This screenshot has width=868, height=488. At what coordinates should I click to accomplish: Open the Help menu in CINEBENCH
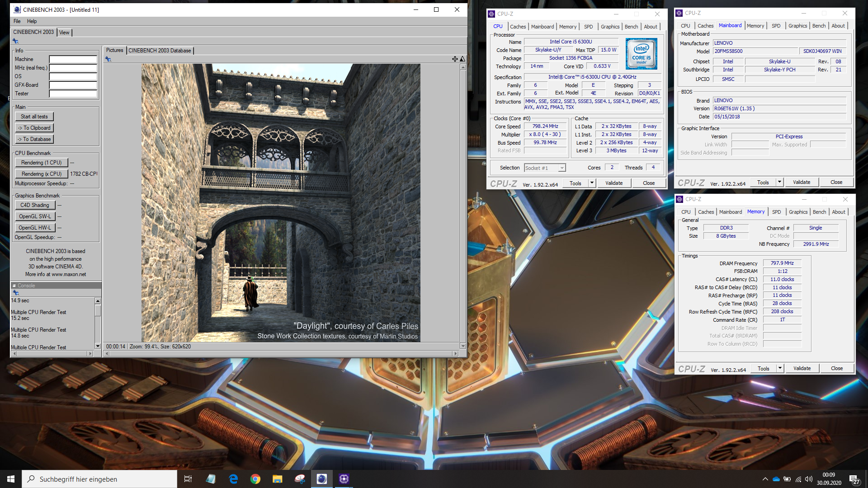[32, 21]
